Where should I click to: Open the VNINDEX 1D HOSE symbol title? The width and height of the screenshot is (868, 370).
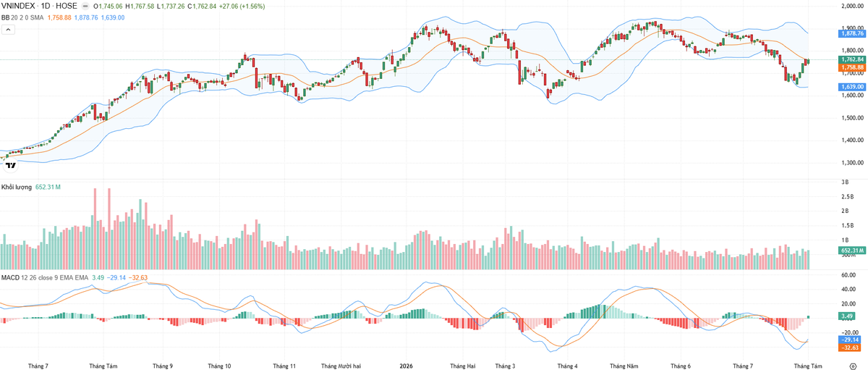point(39,6)
